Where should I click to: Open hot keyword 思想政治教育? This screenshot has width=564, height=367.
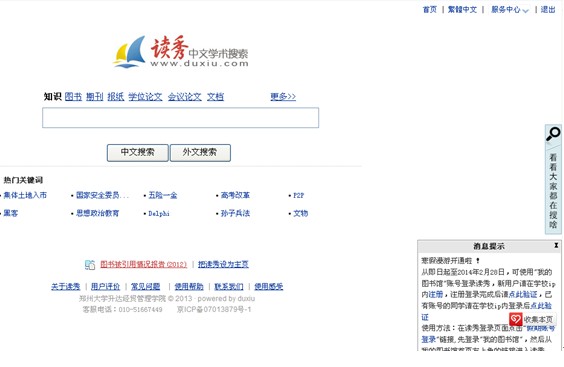[97, 213]
